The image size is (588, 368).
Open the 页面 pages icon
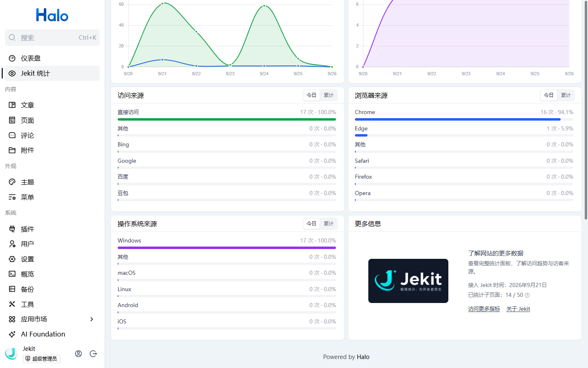click(12, 120)
